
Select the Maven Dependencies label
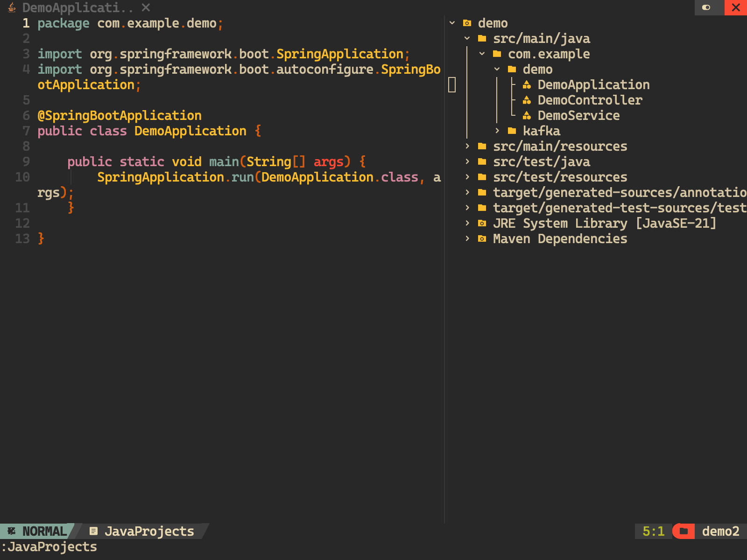560,238
